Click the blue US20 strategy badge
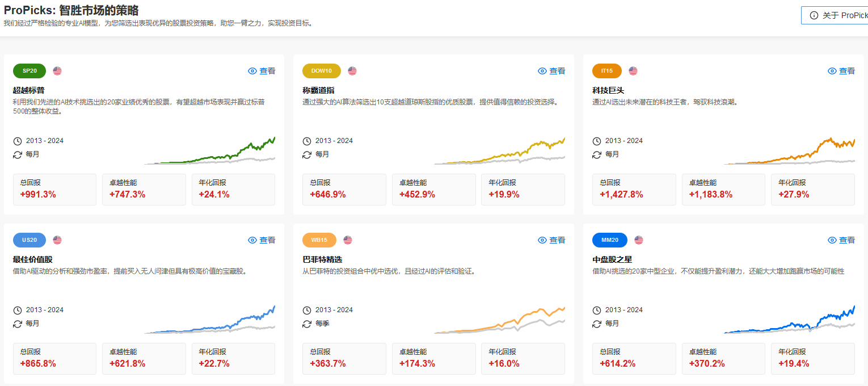This screenshot has width=868, height=386. (x=30, y=240)
